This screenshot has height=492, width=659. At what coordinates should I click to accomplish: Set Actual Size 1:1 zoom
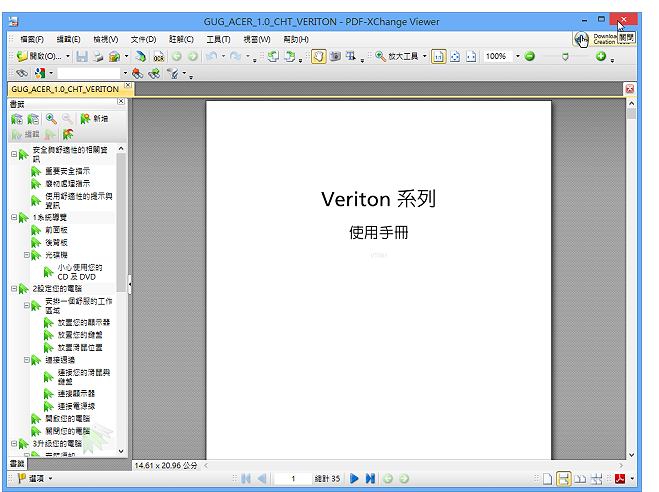tap(438, 56)
